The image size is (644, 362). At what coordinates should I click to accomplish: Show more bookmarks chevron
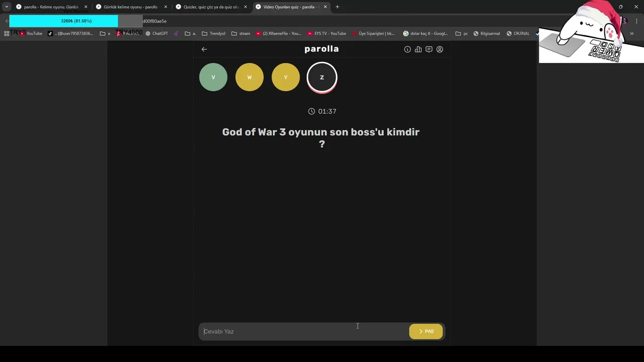(632, 34)
